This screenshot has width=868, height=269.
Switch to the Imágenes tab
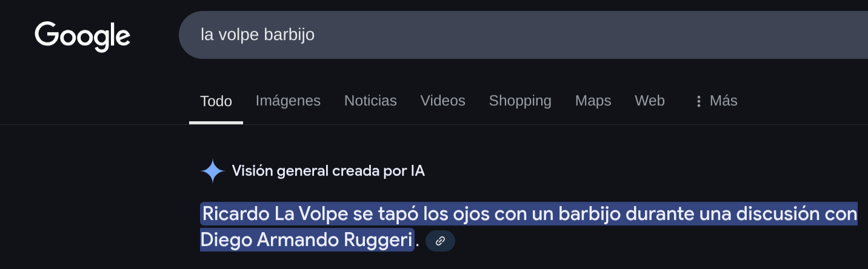click(x=288, y=101)
